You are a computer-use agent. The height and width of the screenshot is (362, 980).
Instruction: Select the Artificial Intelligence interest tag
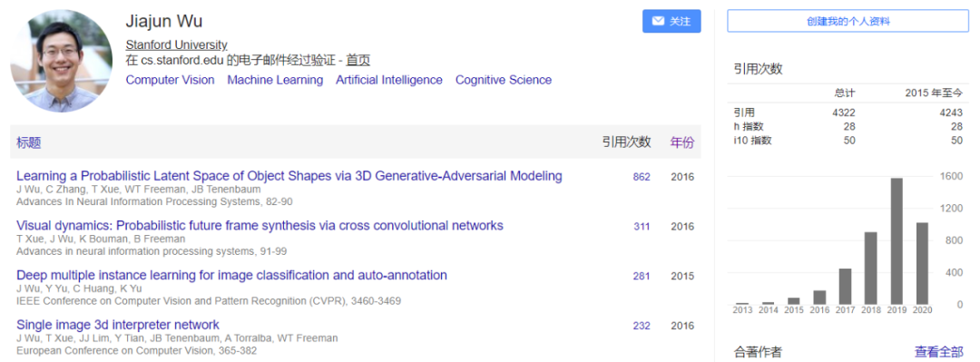click(x=388, y=80)
